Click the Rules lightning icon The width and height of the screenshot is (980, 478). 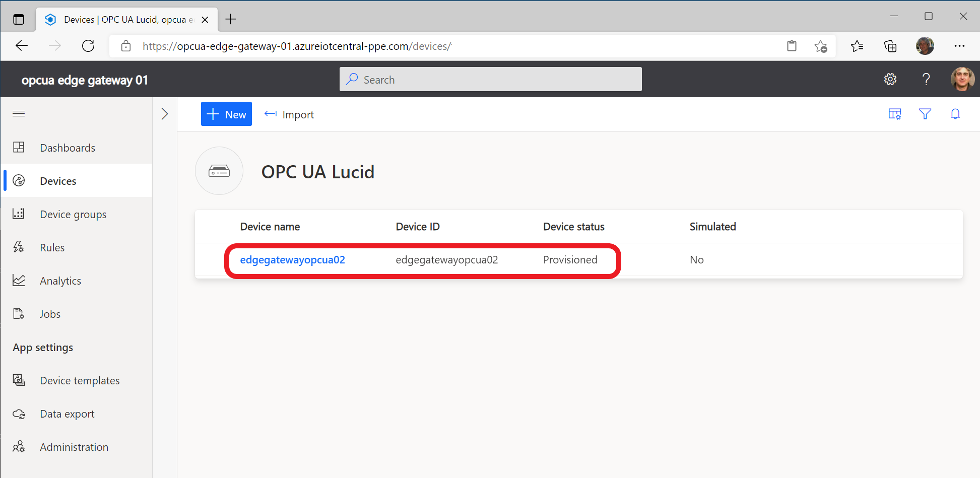pos(19,247)
